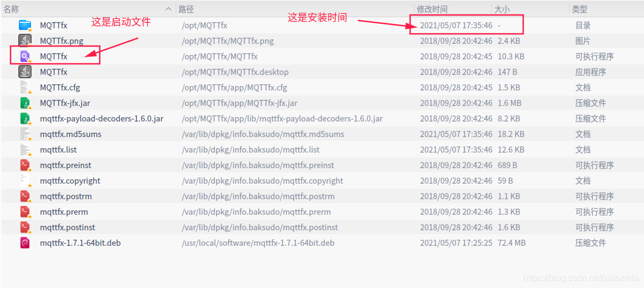
Task: Click the path /var/lib/dpkg/info.baksudo/mqttfx.list
Action: pyautogui.click(x=251, y=150)
